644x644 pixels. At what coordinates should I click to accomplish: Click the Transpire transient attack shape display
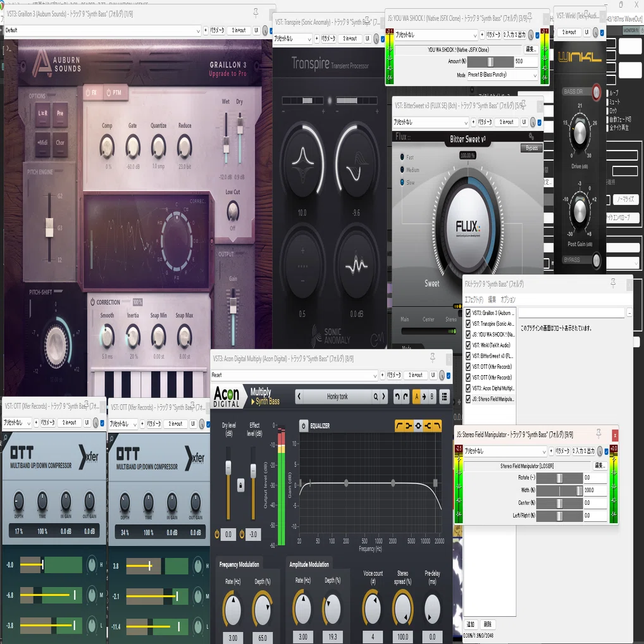(303, 164)
